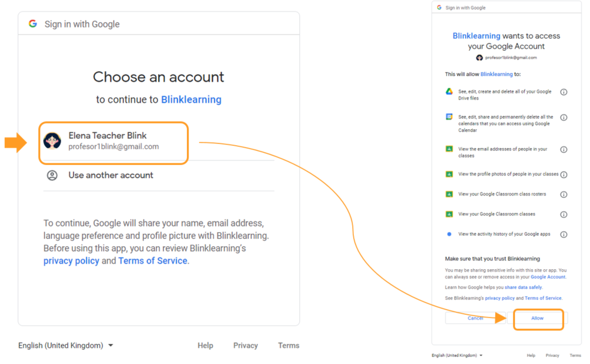Click the person icon for Use another account
This screenshot has height=364, width=590.
pos(52,176)
